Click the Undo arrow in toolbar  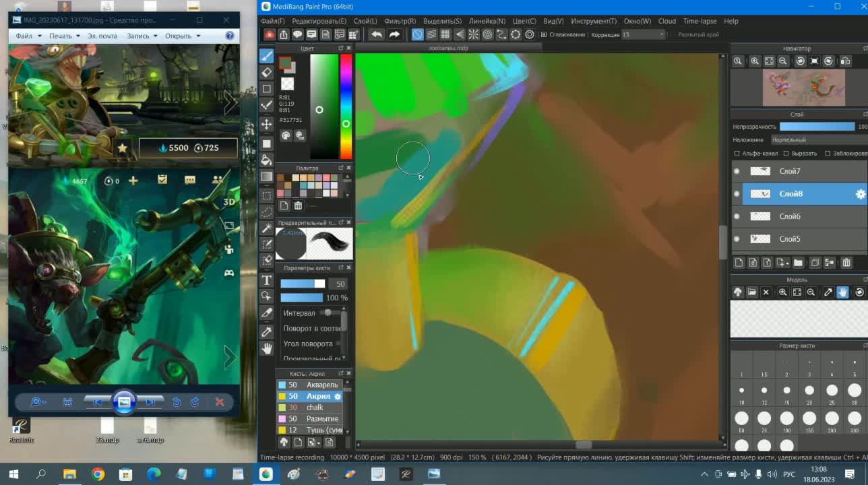(x=377, y=34)
